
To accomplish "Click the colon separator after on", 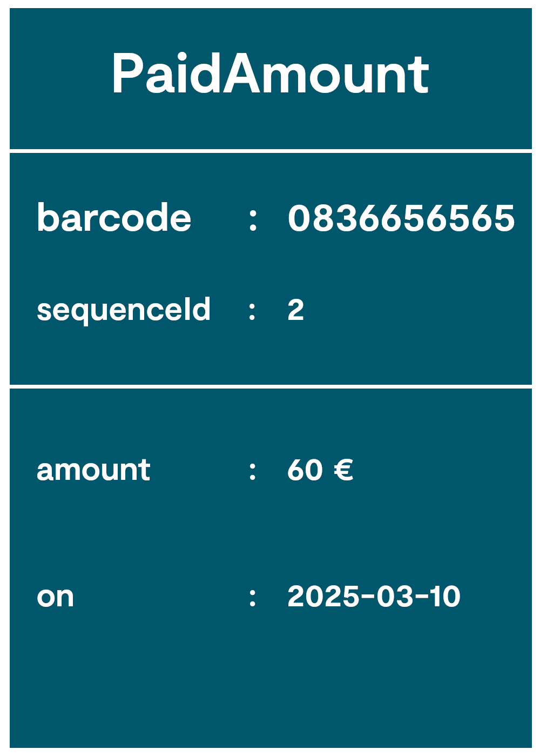I will coord(252,598).
